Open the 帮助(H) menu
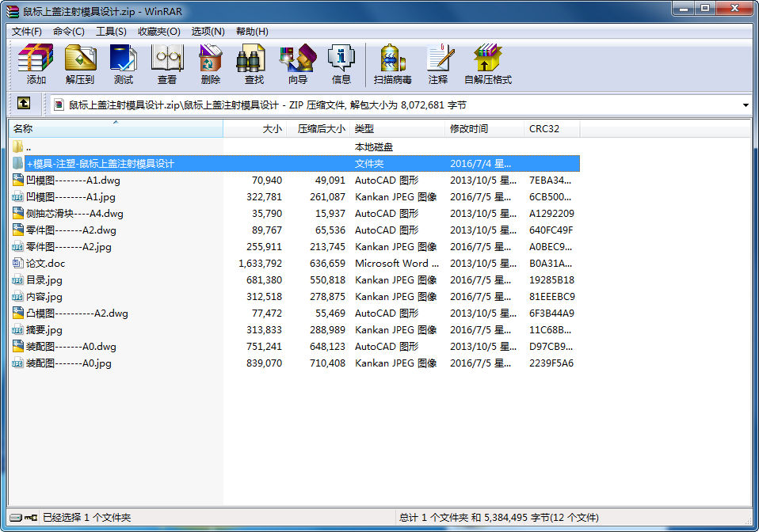759x532 pixels. (x=252, y=32)
